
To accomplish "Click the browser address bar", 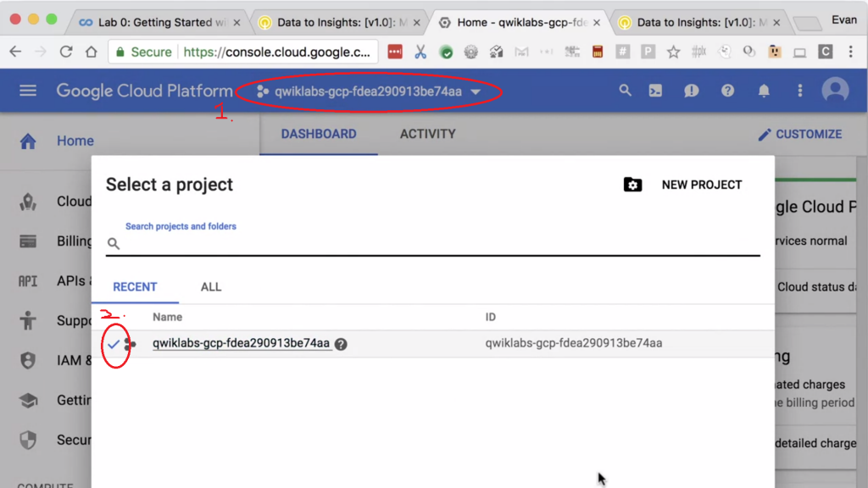I will pyautogui.click(x=243, y=52).
